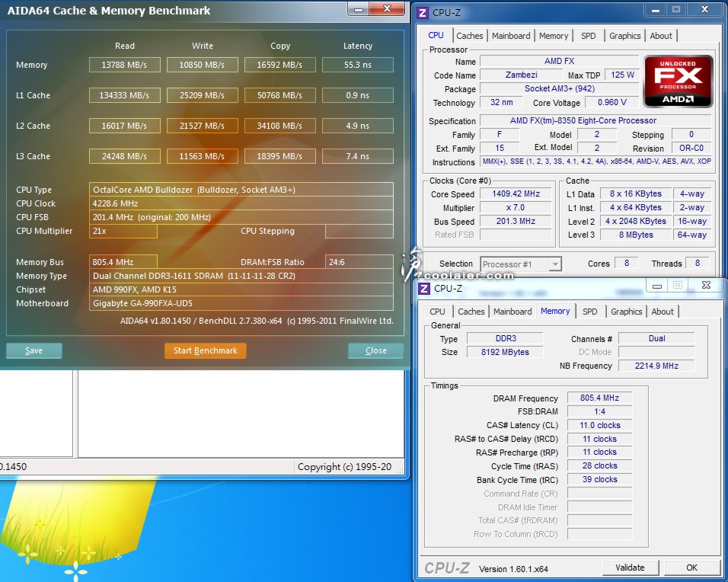The height and width of the screenshot is (582, 728).
Task: Switch to Caches tab in upper CPU-Z window
Action: 469,36
